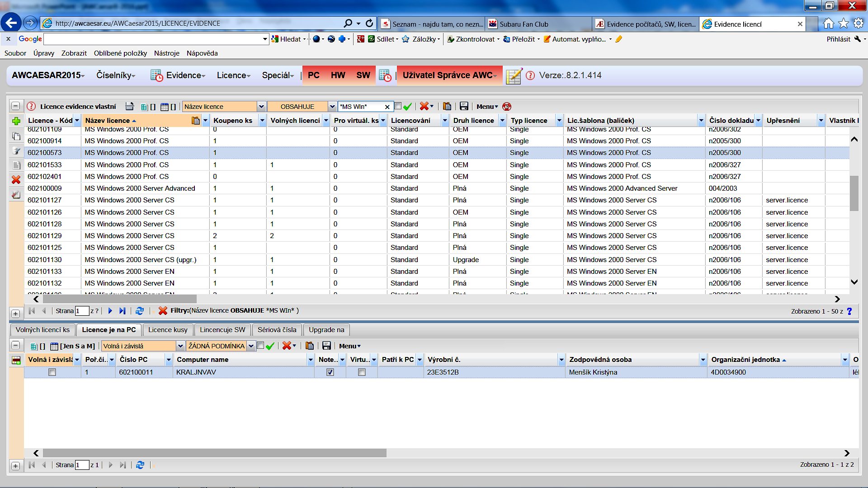Image resolution: width=868 pixels, height=488 pixels.
Task: Open OBSAHUJE condition dropdown
Action: [332, 107]
